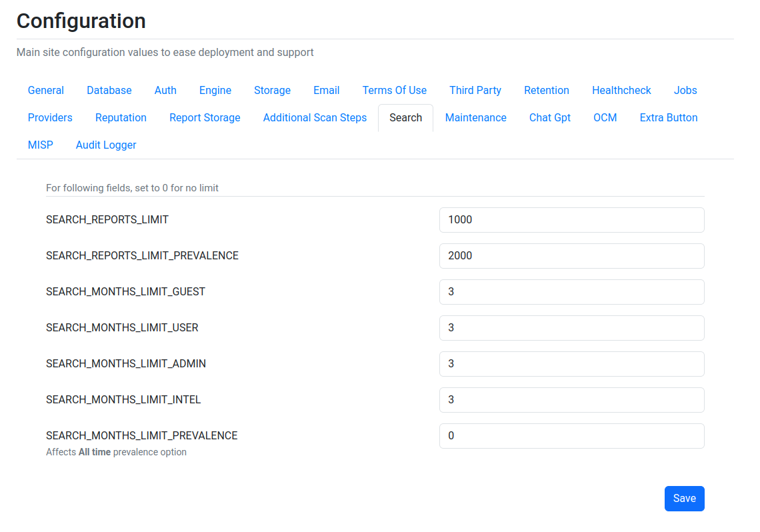
Task: Select the OCM tab
Action: (x=605, y=118)
